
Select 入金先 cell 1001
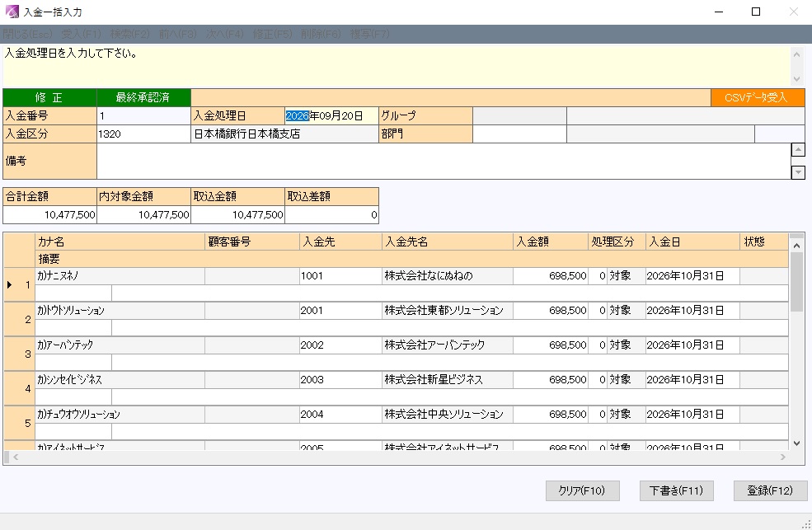click(x=340, y=276)
